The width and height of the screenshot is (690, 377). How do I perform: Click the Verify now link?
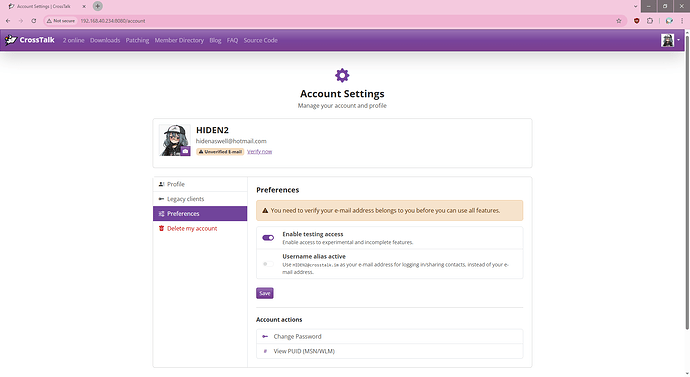tap(260, 151)
